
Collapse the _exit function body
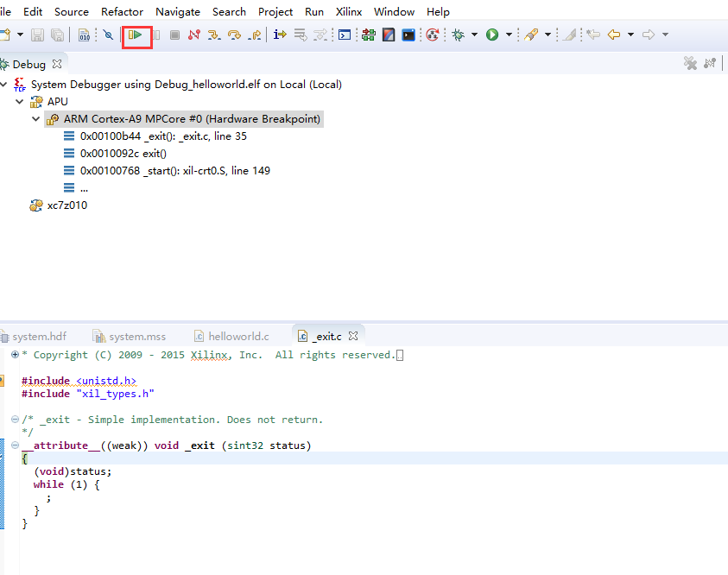15,445
